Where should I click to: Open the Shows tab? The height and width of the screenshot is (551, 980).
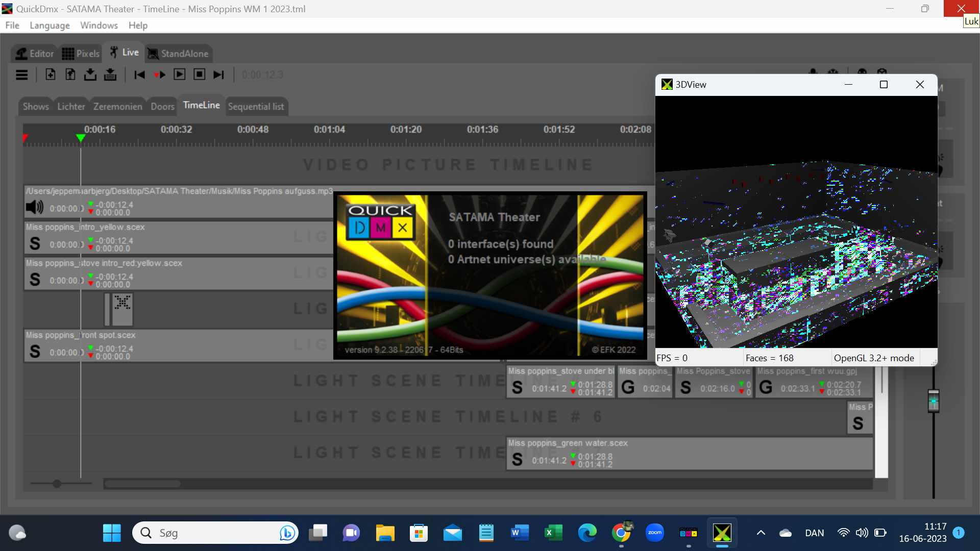36,107
